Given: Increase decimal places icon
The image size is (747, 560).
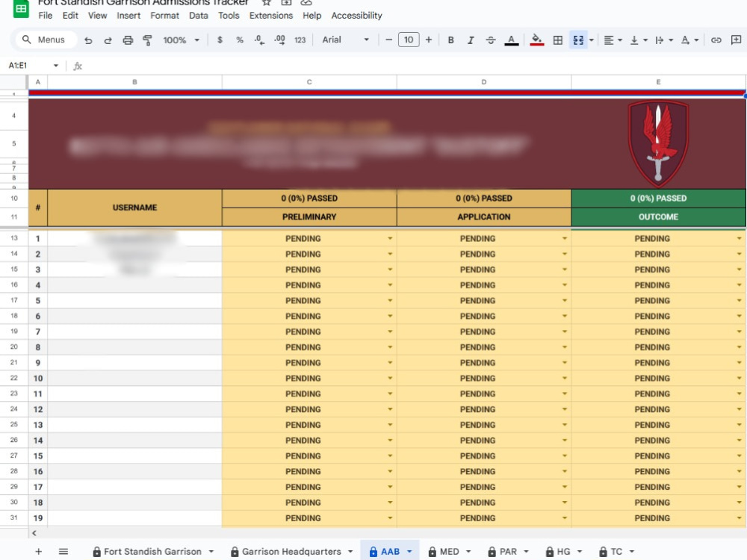Looking at the screenshot, I should pyautogui.click(x=279, y=40).
